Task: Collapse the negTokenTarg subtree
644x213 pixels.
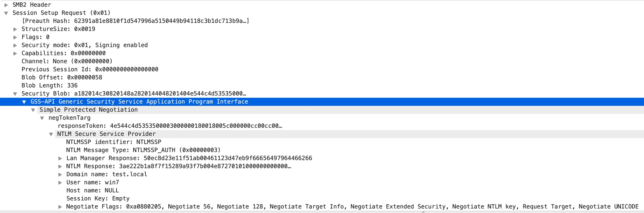Action: click(x=42, y=118)
